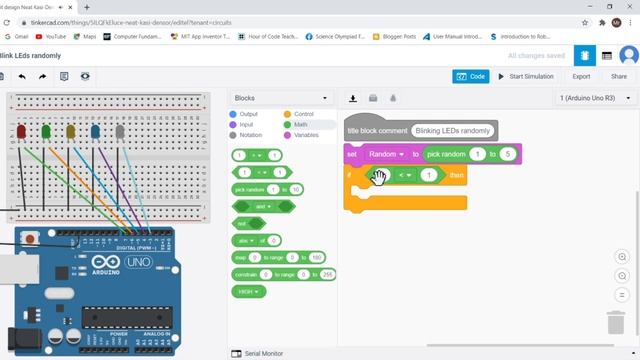Download code with the download icon
This screenshot has height=360, width=640.
353,98
